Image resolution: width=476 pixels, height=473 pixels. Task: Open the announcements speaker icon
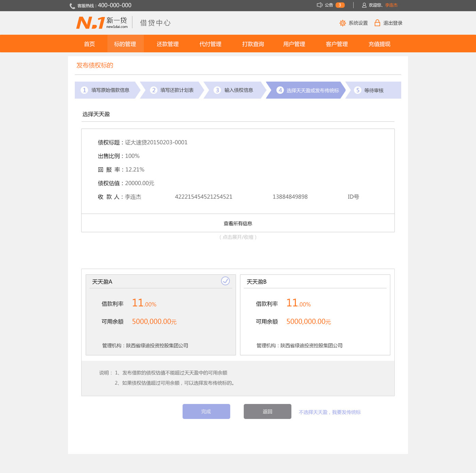tap(320, 5)
